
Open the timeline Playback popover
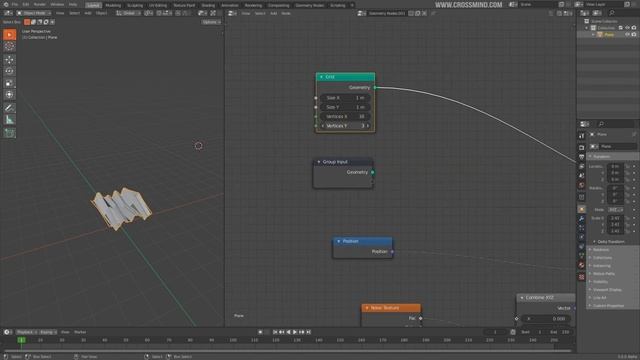pyautogui.click(x=27, y=332)
